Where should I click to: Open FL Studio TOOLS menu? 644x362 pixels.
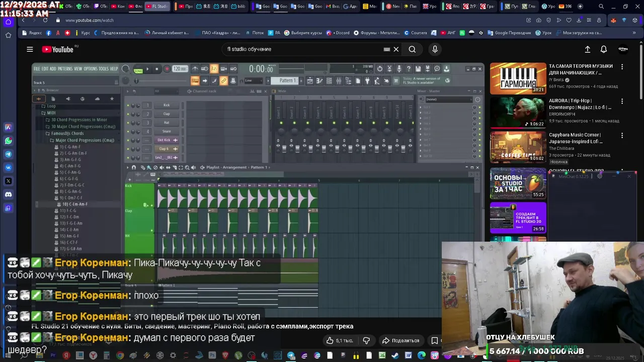pyautogui.click(x=104, y=69)
